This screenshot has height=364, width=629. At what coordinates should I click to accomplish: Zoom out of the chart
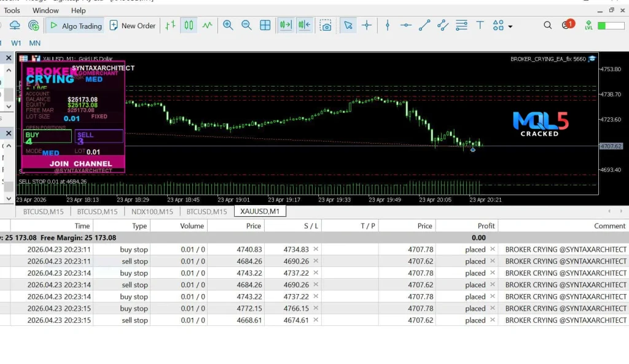[x=246, y=26]
